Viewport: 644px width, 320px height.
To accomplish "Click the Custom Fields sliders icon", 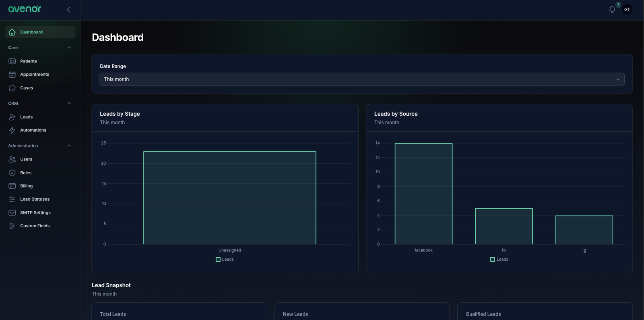I will point(12,226).
